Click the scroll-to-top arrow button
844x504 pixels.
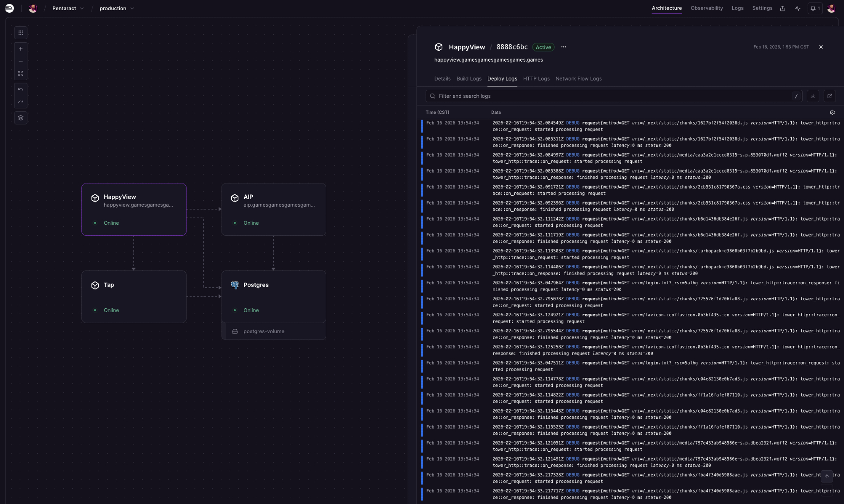tap(827, 476)
